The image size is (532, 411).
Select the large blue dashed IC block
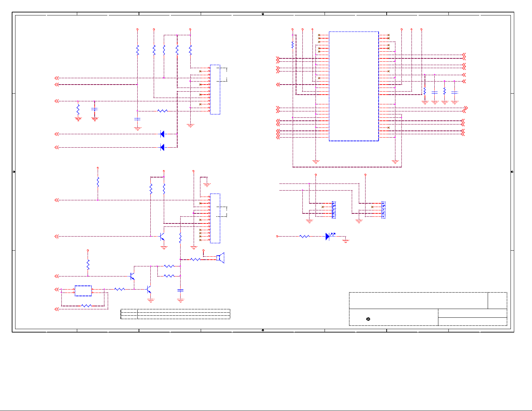[354, 86]
